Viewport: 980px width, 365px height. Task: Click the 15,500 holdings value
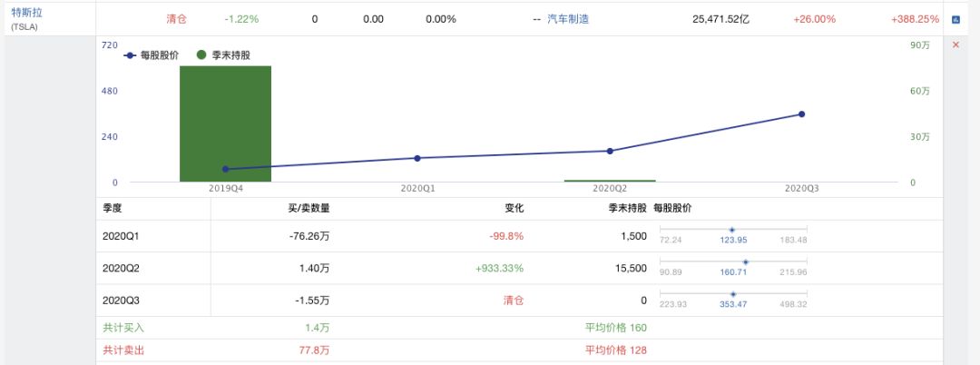(x=632, y=268)
